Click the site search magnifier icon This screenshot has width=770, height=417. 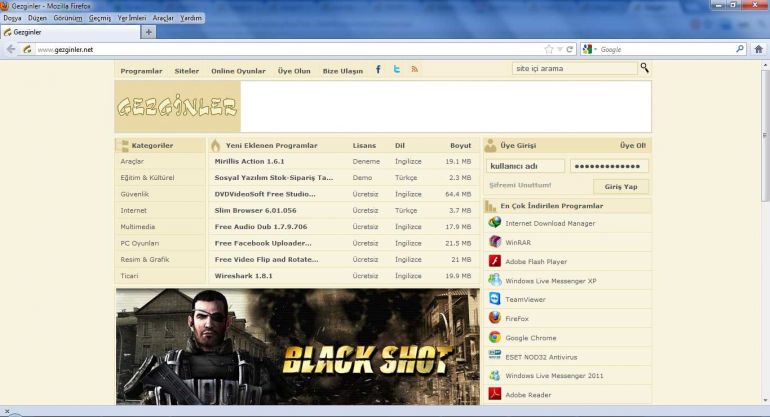[644, 68]
